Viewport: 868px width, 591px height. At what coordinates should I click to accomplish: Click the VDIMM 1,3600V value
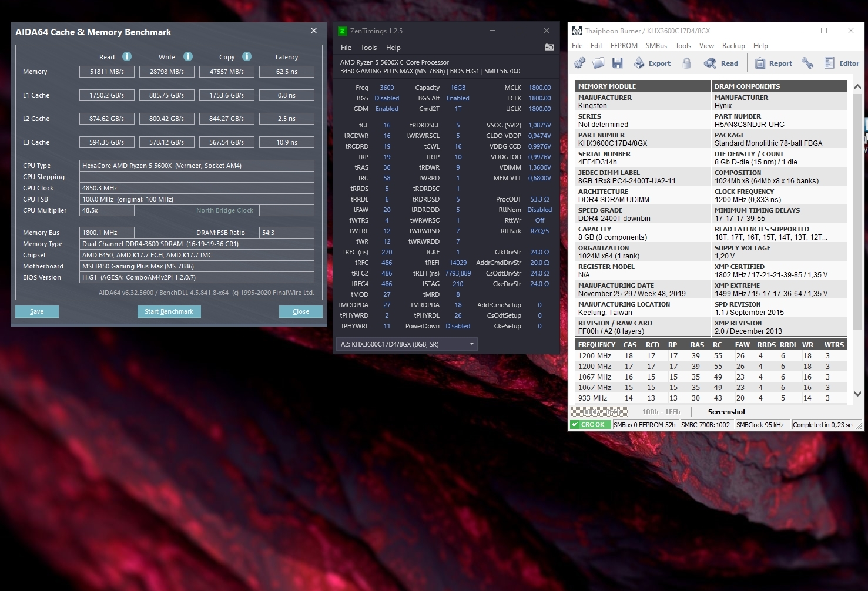point(539,167)
